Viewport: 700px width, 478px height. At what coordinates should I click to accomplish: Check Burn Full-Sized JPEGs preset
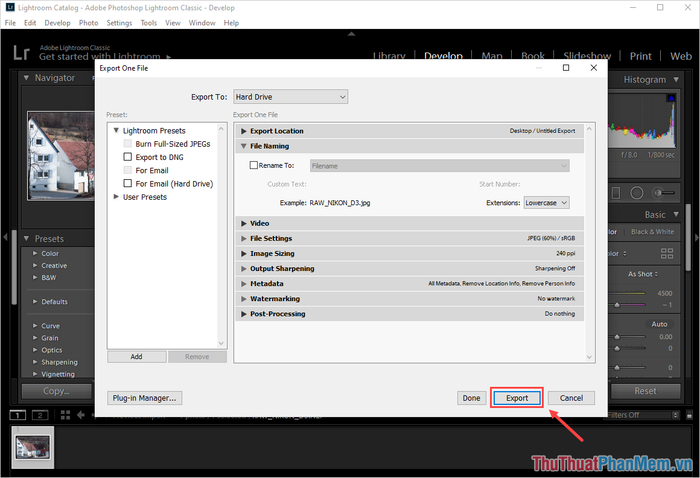128,144
